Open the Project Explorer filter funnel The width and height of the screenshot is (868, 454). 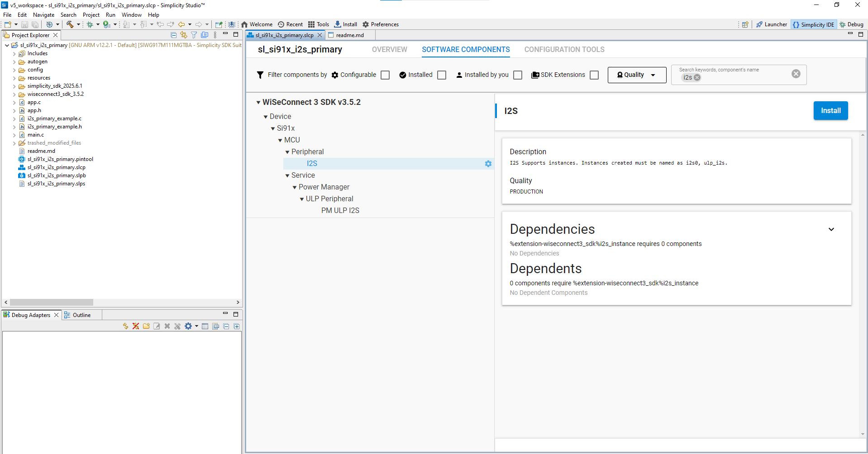coord(194,34)
